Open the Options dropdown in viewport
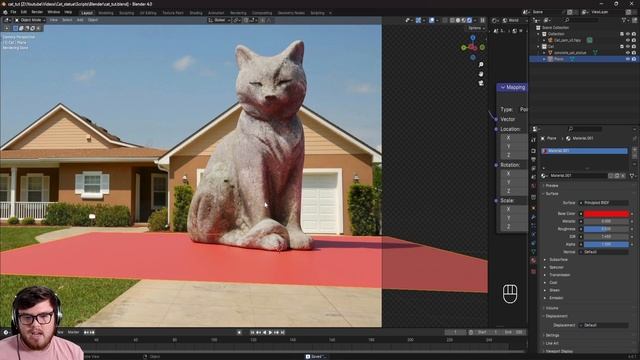The width and height of the screenshot is (640, 360). tap(476, 28)
